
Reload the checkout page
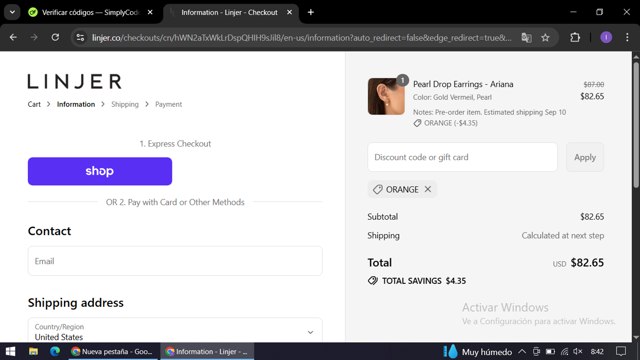tap(55, 38)
